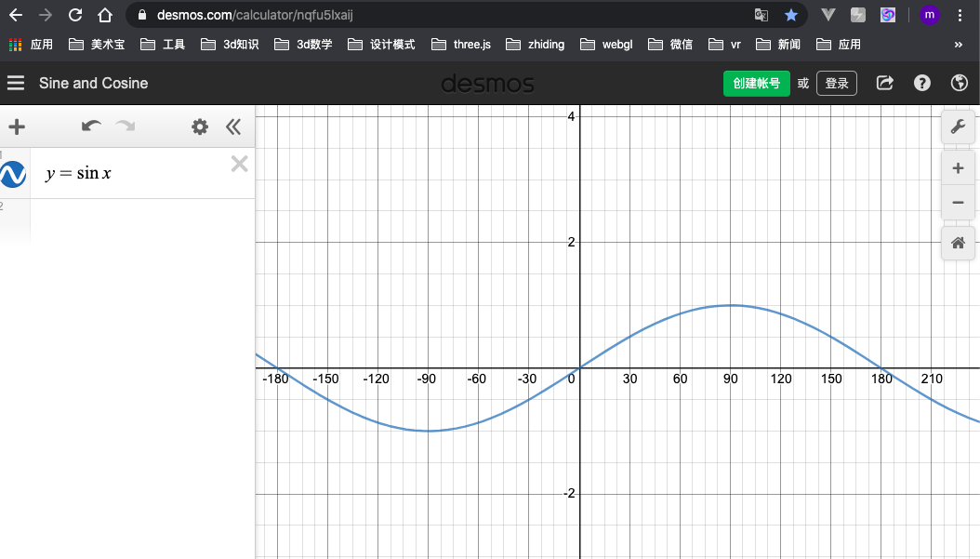Click the green 创建帐号 button
Screen dimensions: 980x559
click(756, 83)
